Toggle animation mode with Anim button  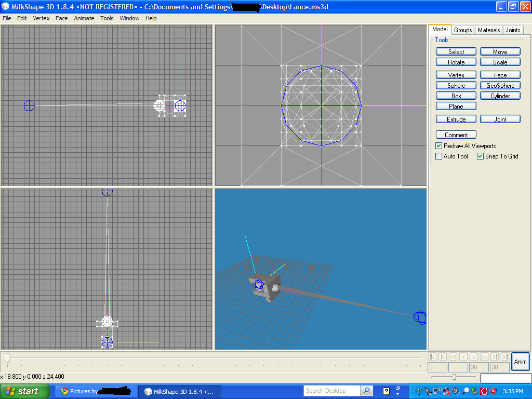tap(520, 361)
